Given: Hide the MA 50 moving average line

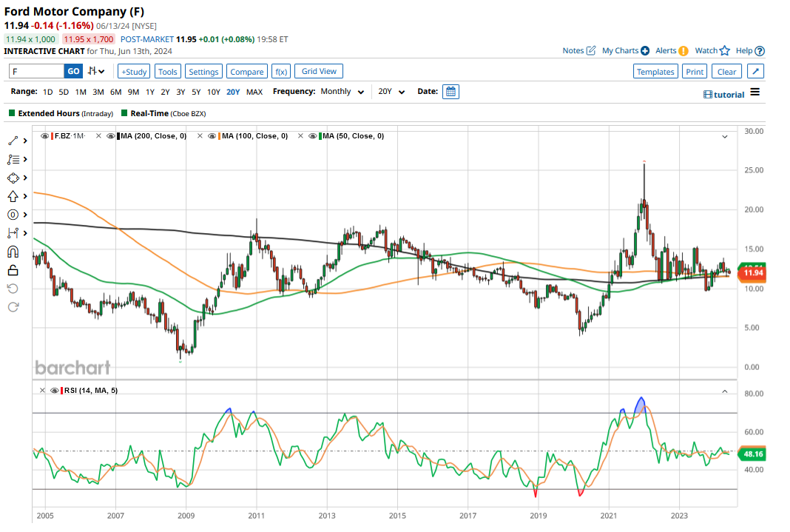Looking at the screenshot, I should 314,136.
